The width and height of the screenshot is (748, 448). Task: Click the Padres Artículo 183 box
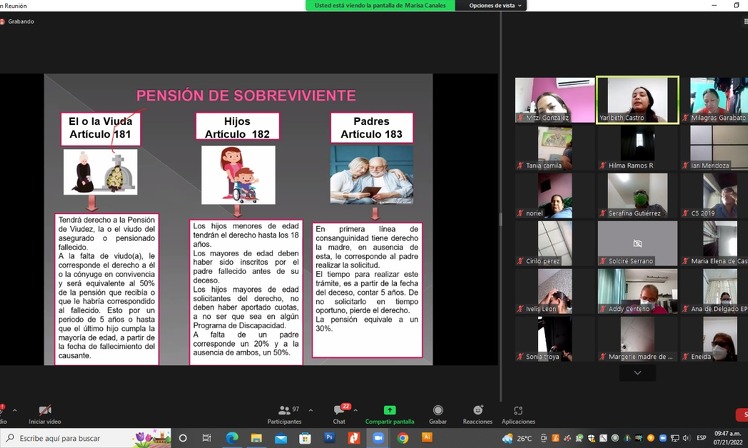click(371, 127)
